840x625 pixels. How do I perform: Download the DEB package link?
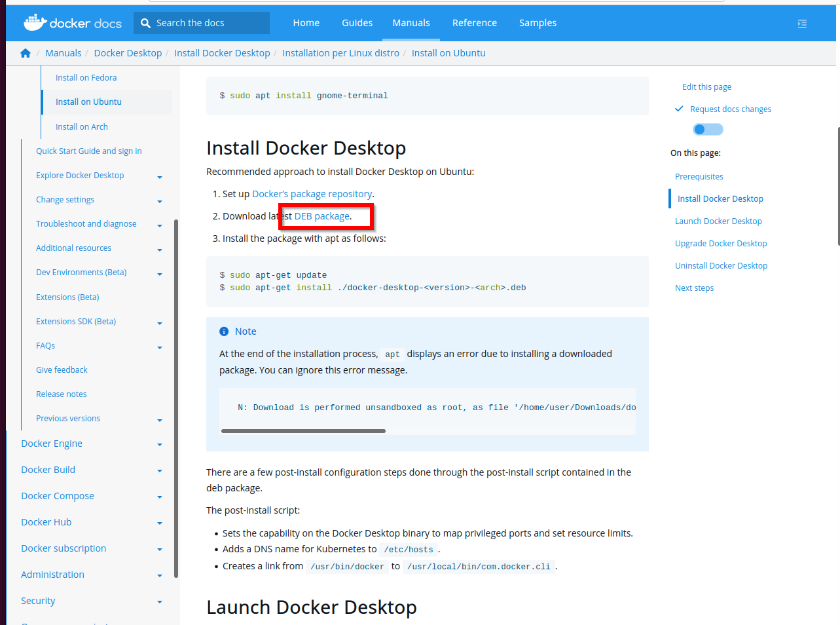pyautogui.click(x=322, y=216)
